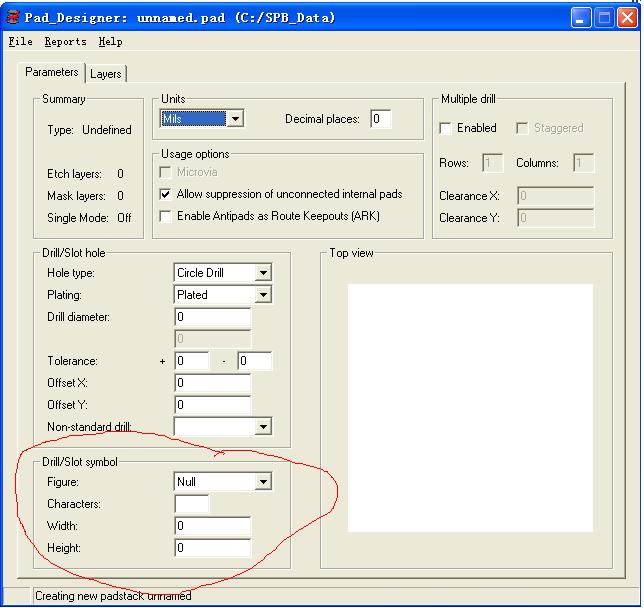Viewport: 644px width, 608px height.
Task: Open the Units dropdown showing Mils
Action: [x=202, y=119]
